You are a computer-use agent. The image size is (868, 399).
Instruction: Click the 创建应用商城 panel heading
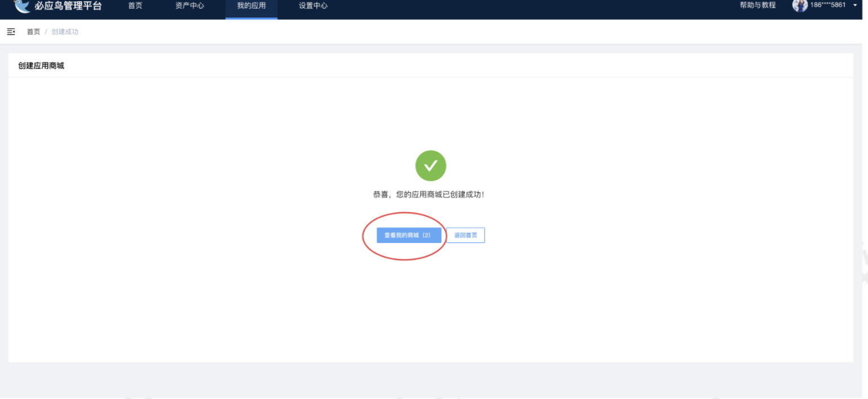tap(41, 66)
